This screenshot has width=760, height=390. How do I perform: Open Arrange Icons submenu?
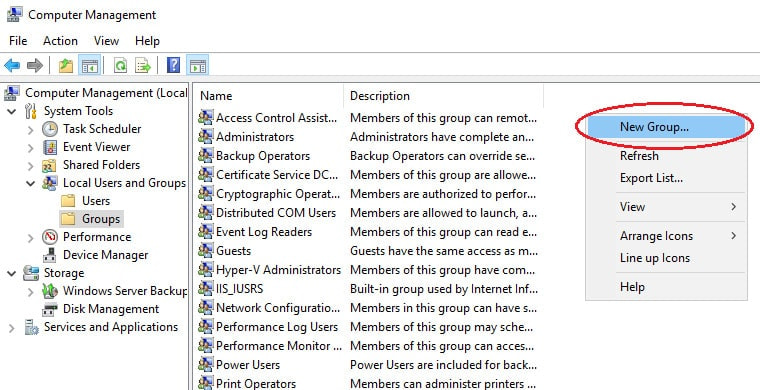pos(666,236)
